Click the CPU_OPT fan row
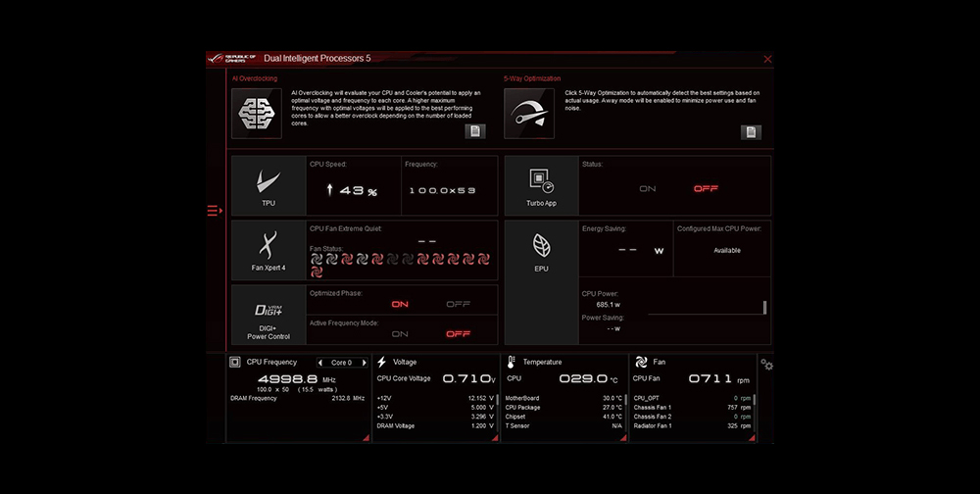980x494 pixels. pos(693,398)
